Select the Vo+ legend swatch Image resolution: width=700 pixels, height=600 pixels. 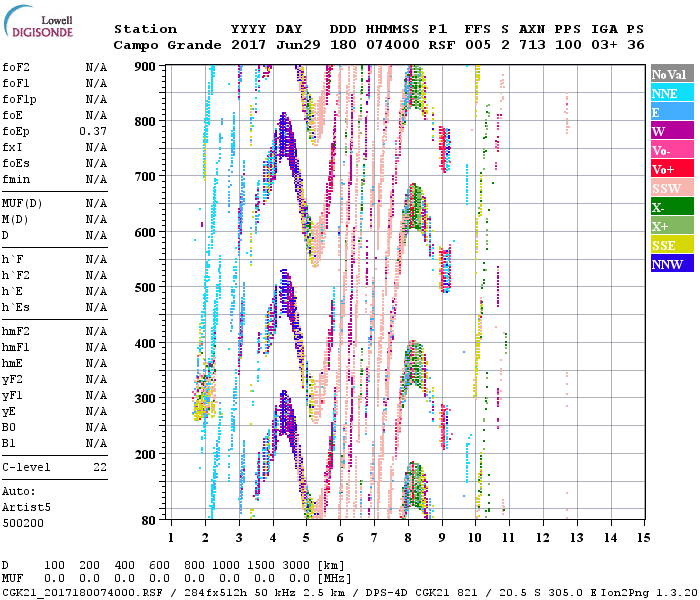tap(672, 169)
